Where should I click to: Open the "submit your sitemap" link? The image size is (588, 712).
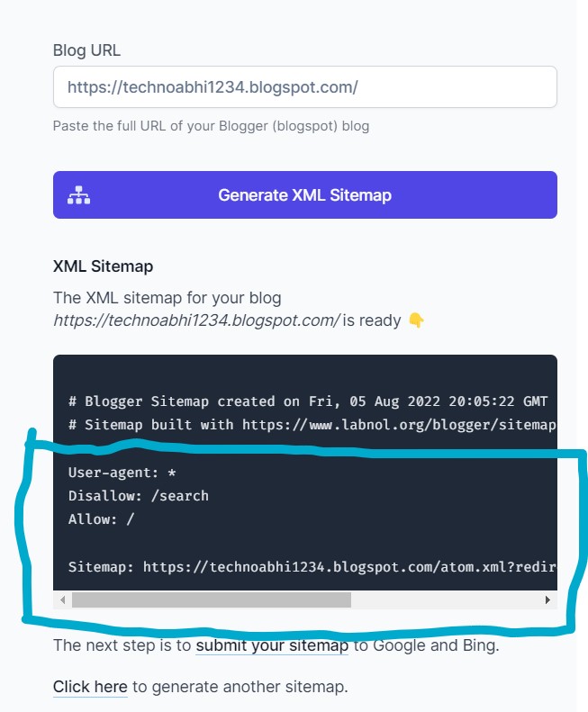pyautogui.click(x=272, y=645)
